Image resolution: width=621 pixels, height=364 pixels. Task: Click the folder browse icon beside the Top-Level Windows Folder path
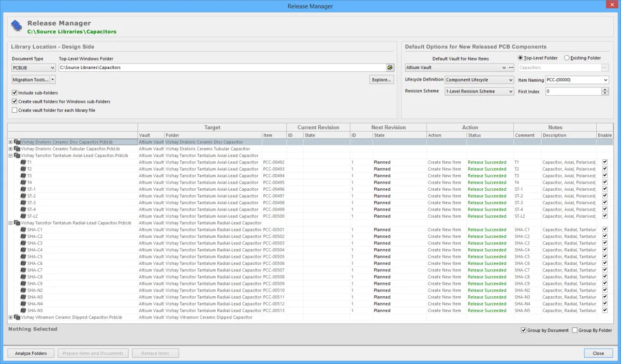(390, 68)
